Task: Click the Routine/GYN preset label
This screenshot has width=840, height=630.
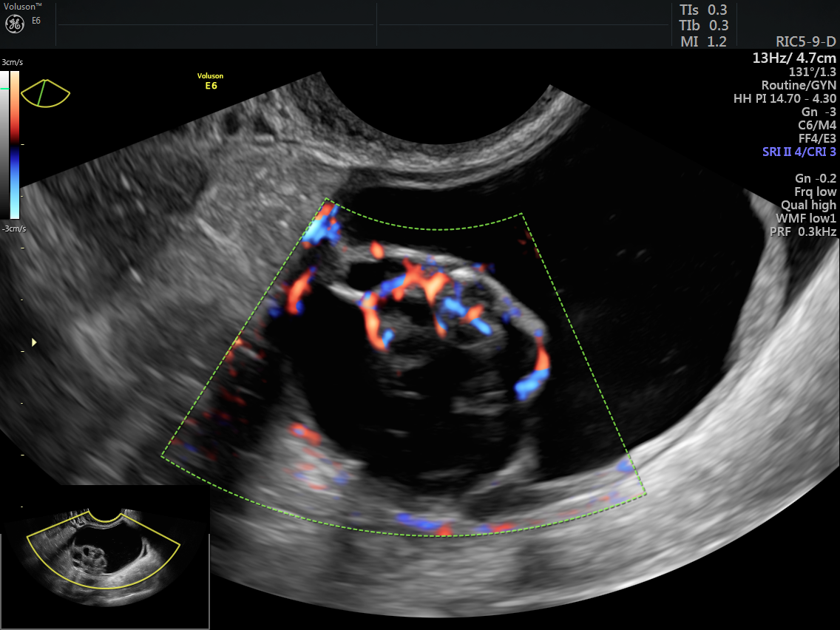Action: click(799, 85)
